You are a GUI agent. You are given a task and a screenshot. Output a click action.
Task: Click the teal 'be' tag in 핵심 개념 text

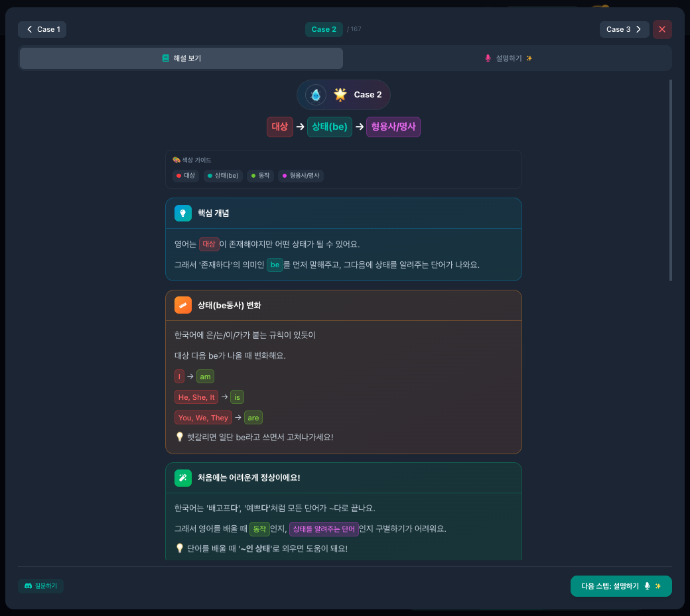[275, 265]
